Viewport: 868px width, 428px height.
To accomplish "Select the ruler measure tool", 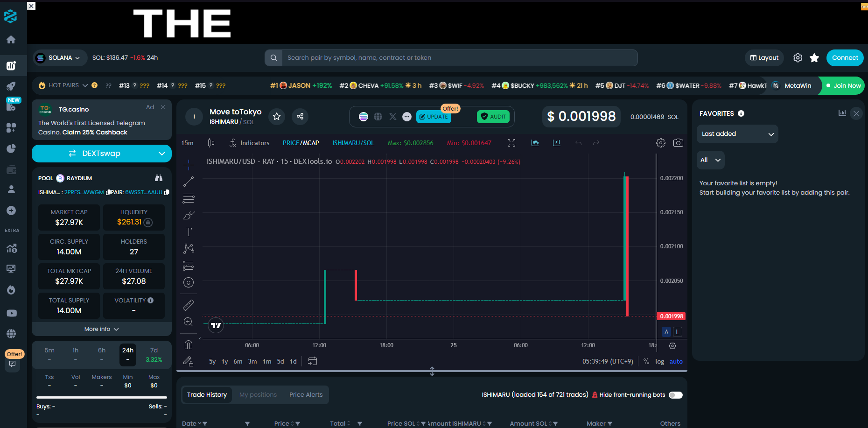I will click(189, 305).
